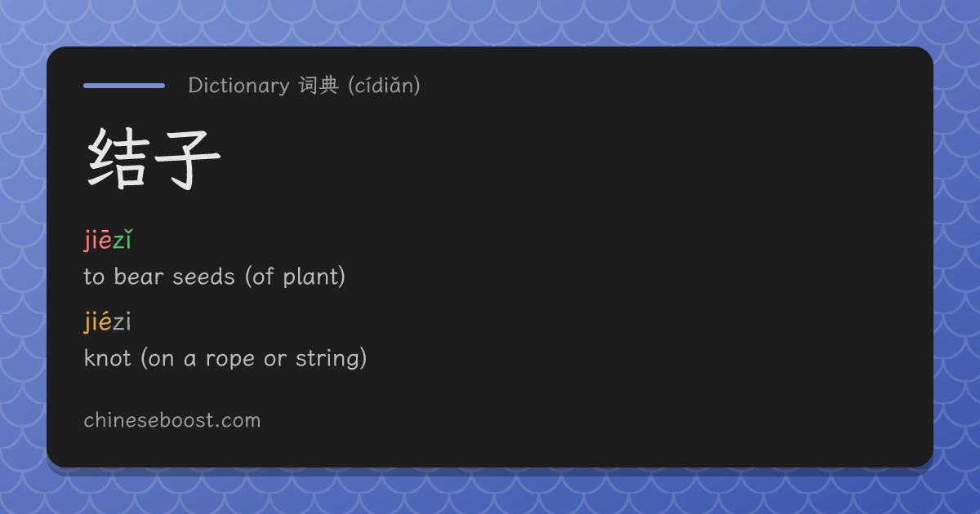The height and width of the screenshot is (514, 980).
Task: Click the word 'seeds' in the first definition
Action: click(x=203, y=277)
